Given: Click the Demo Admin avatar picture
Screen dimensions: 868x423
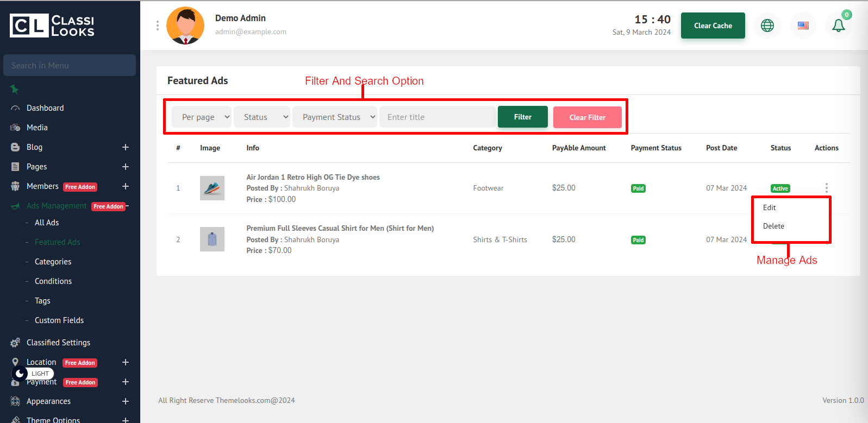Looking at the screenshot, I should [x=185, y=26].
